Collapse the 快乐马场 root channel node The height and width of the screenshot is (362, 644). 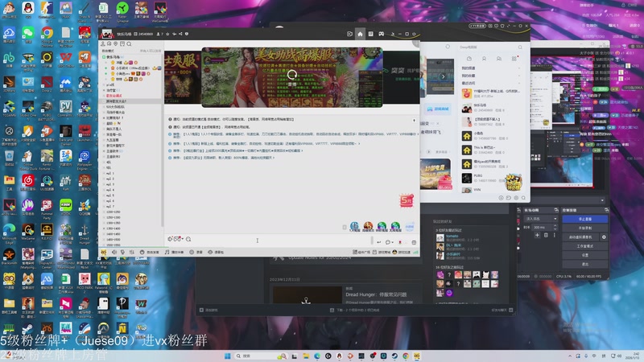point(105,57)
